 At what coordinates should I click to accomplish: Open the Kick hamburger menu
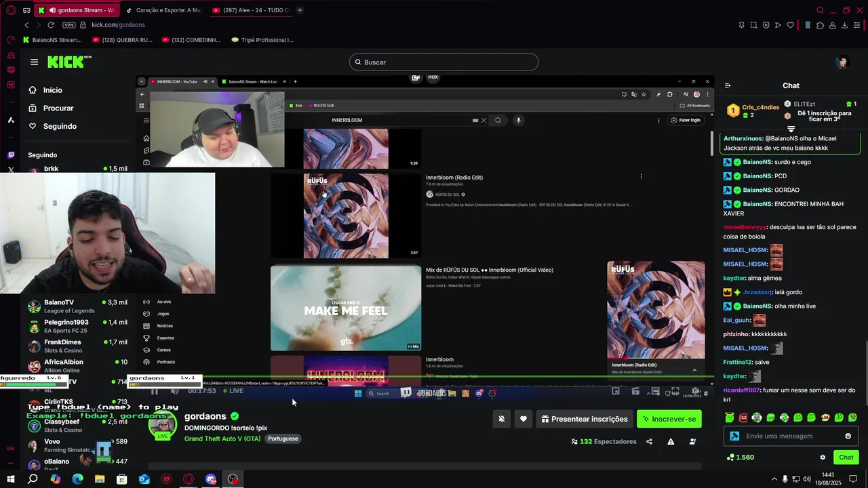click(x=34, y=62)
